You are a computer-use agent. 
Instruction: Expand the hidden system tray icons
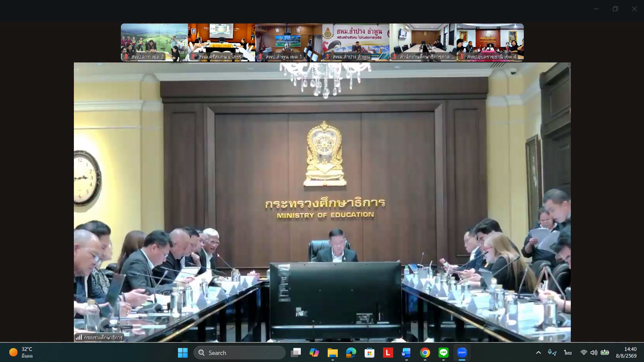(539, 353)
